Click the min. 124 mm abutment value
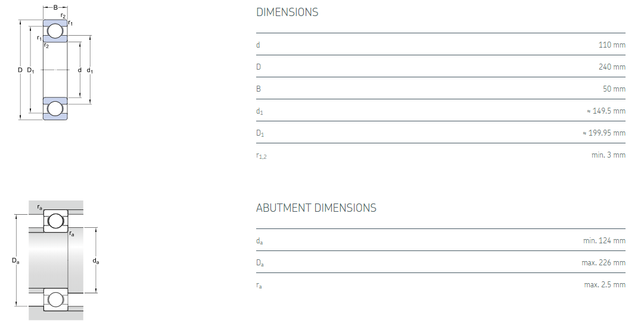This screenshot has height=326, width=644. tap(604, 240)
